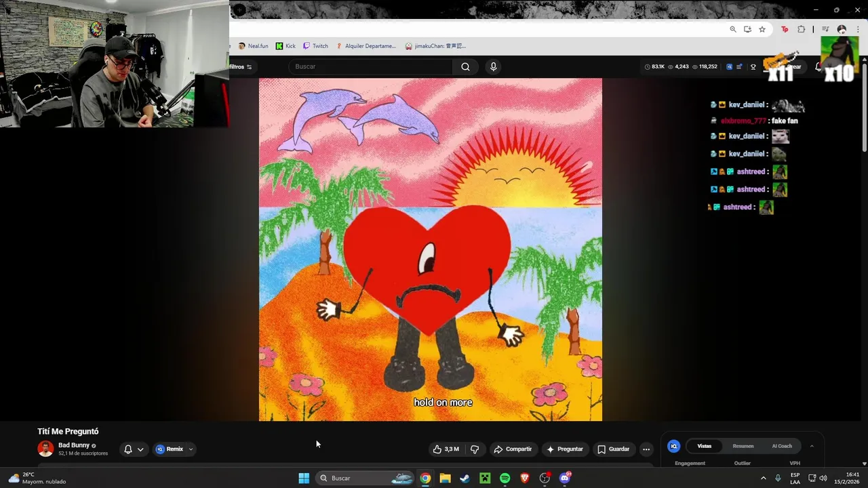868x488 pixels.
Task: Collapse the vidIQ stats panel chevron
Action: click(x=812, y=446)
